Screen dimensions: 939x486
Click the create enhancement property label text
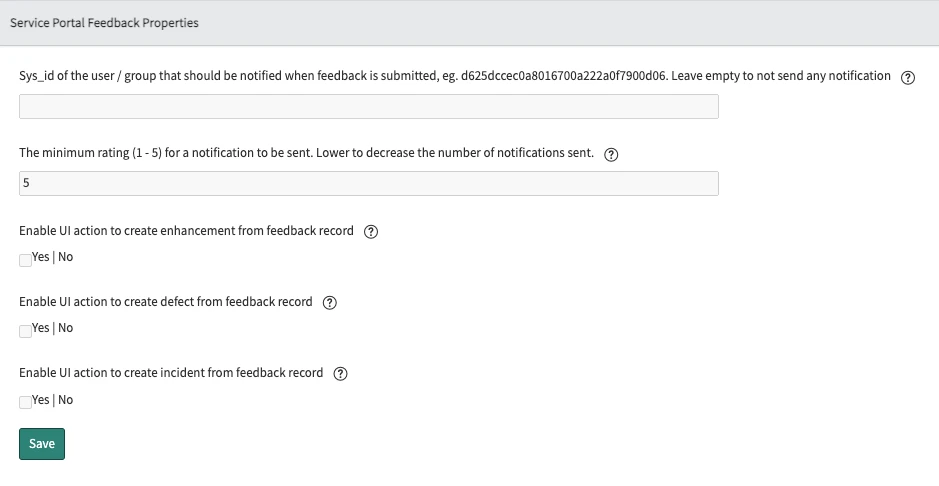(x=186, y=231)
